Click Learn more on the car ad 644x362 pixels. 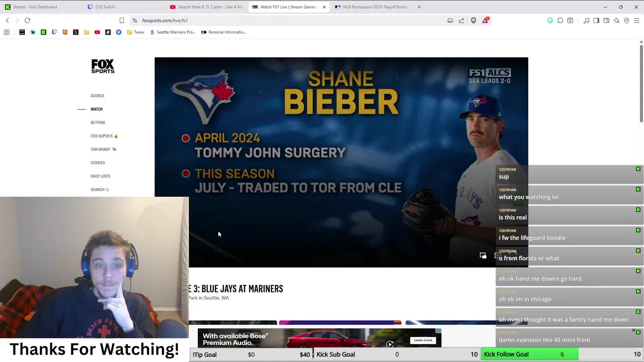click(423, 340)
